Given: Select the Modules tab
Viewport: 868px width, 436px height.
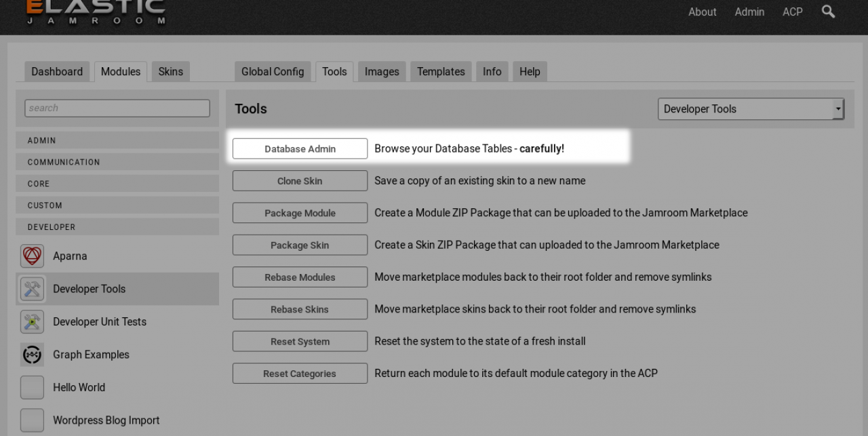Looking at the screenshot, I should 121,72.
